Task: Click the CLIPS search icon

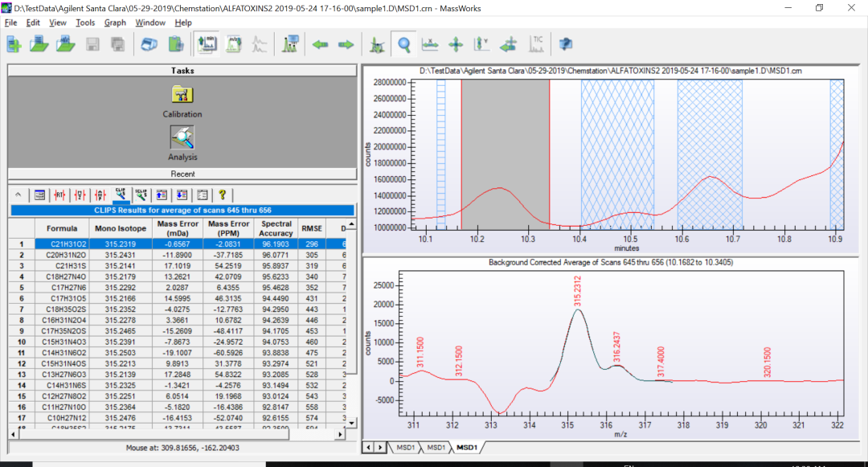Action: (121, 195)
